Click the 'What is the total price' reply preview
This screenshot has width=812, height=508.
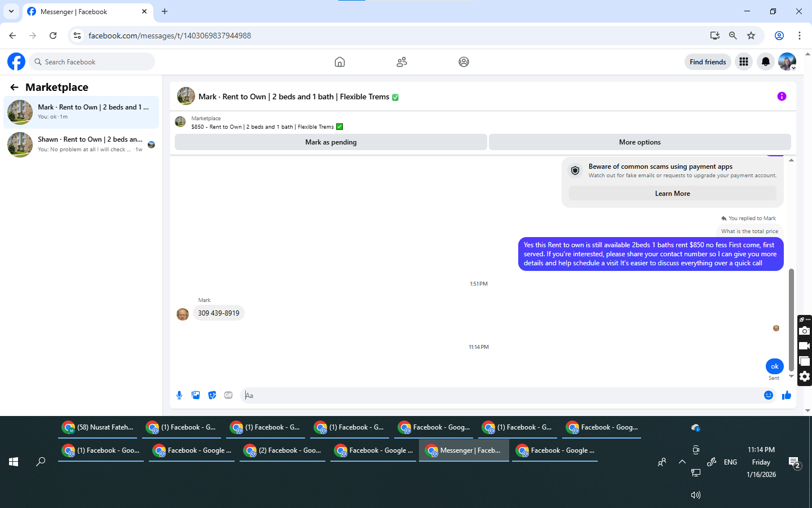click(749, 231)
